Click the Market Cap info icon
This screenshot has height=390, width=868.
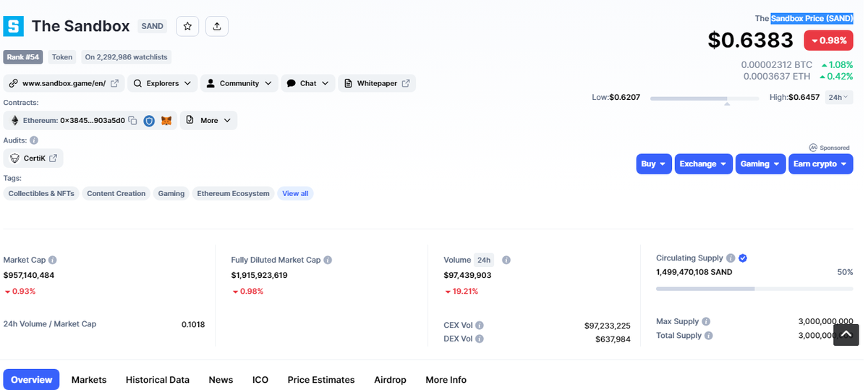(x=53, y=260)
